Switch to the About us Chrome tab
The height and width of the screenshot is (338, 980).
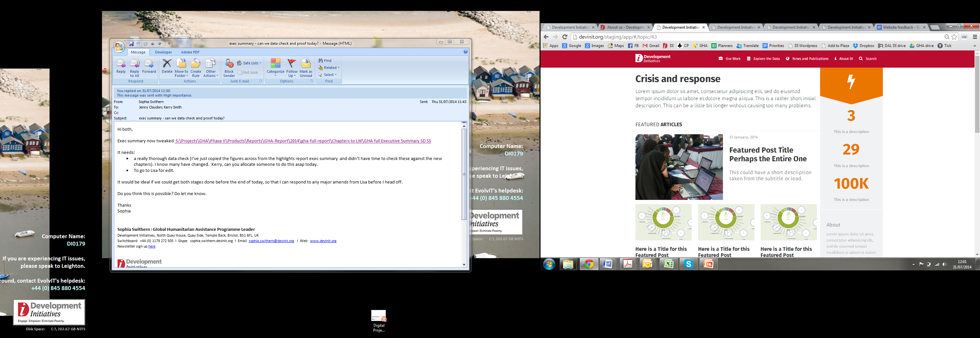[625, 27]
